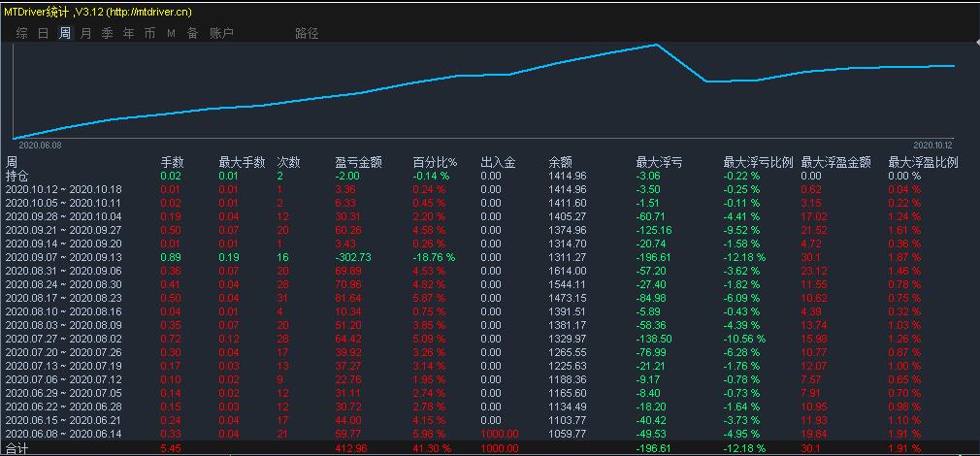
Task: Switch to the 年 yearly tab
Action: tap(129, 34)
